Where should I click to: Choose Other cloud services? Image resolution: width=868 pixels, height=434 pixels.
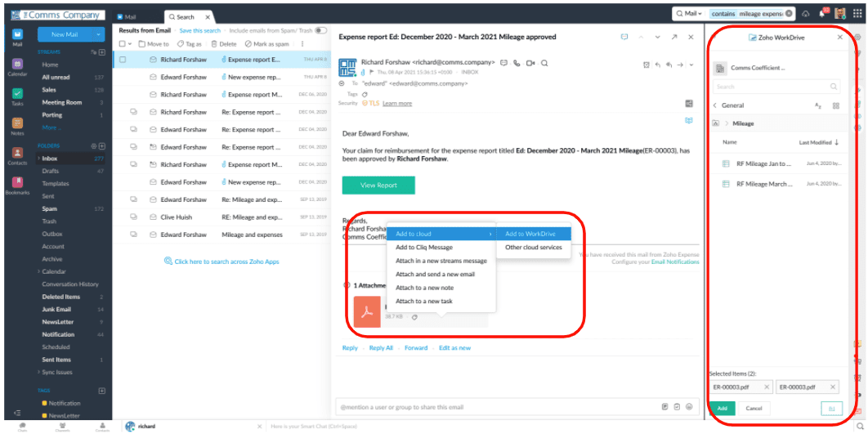point(534,248)
